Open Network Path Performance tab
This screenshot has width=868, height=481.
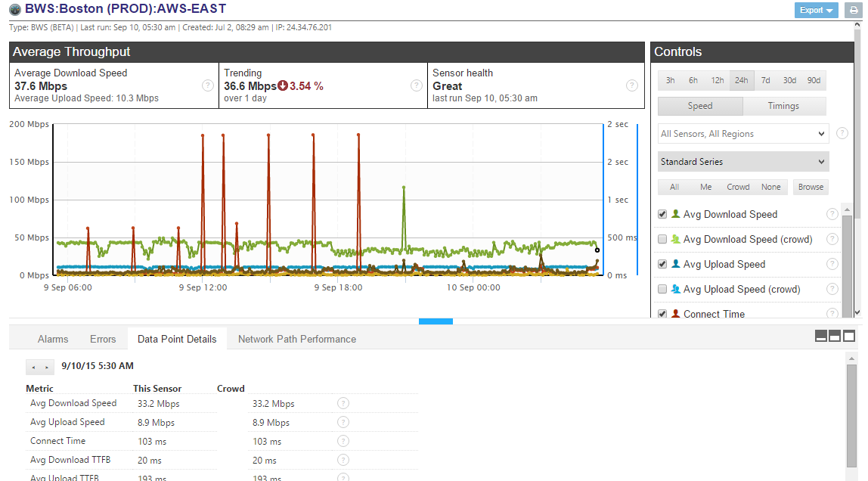coord(297,340)
